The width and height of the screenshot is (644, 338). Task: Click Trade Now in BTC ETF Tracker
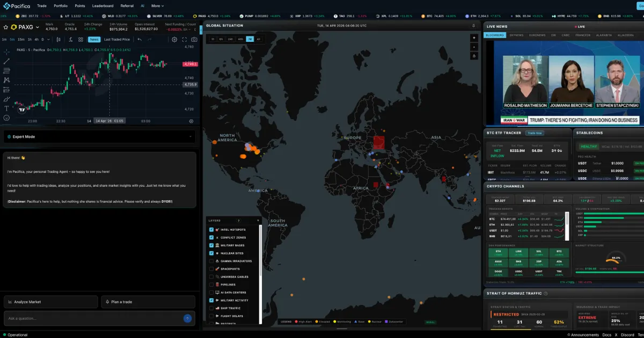(x=535, y=133)
